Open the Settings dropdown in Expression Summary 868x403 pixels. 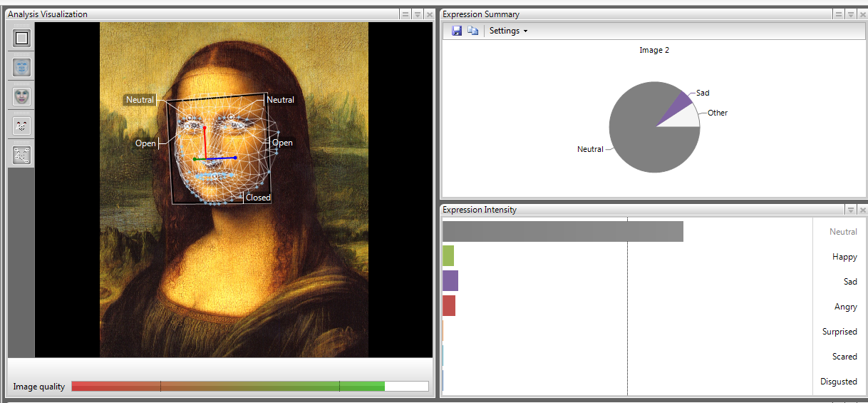pyautogui.click(x=508, y=31)
